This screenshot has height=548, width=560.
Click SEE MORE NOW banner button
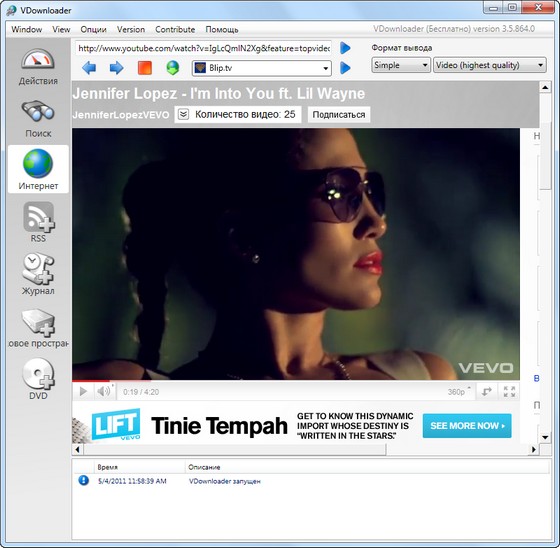tap(467, 426)
